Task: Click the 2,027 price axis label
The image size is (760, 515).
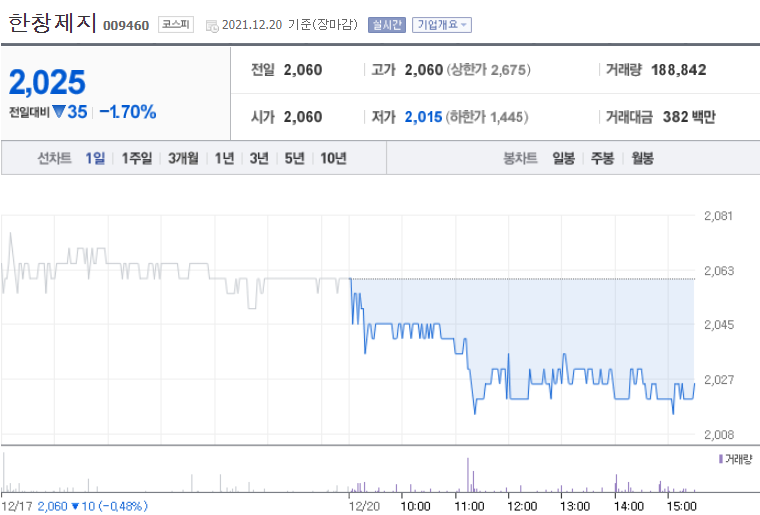Action: pos(719,379)
